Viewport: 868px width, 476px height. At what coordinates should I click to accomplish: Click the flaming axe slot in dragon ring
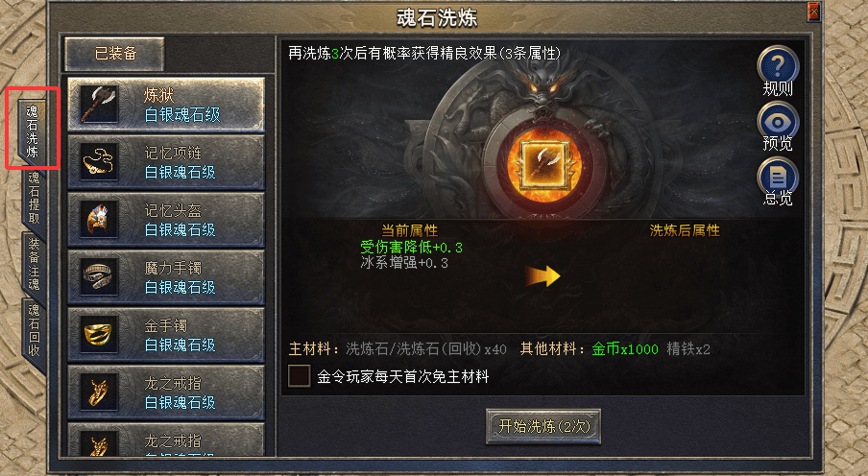click(544, 163)
